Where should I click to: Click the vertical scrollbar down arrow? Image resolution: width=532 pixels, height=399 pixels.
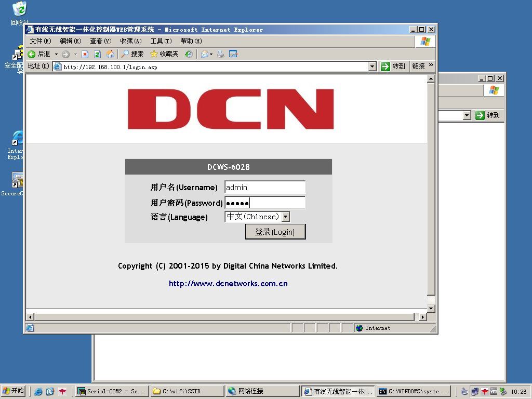tap(431, 309)
